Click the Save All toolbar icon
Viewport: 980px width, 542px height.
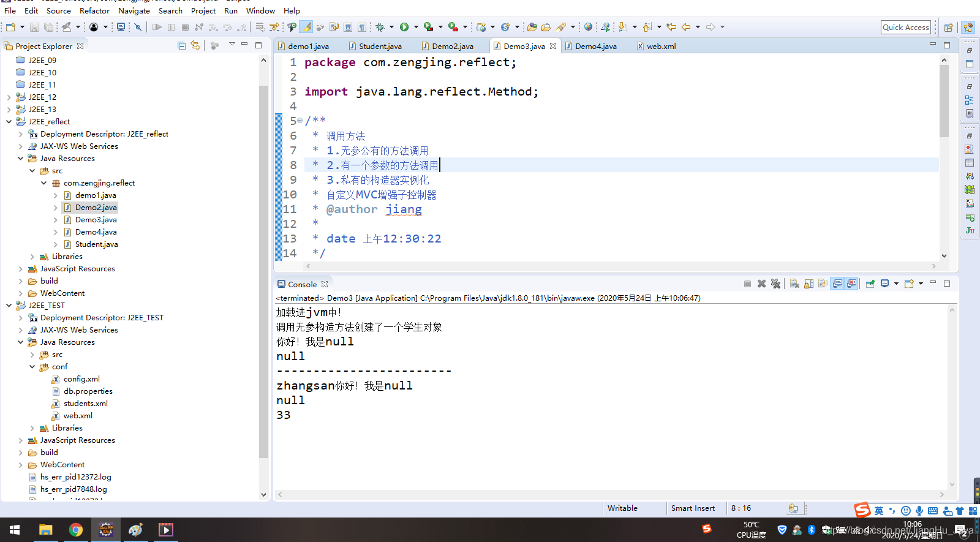click(48, 27)
